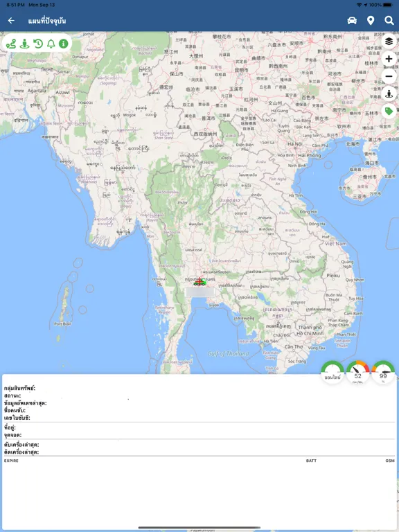Tap Agartala map label
Viewport: 399px width, 532px height.
click(37, 91)
